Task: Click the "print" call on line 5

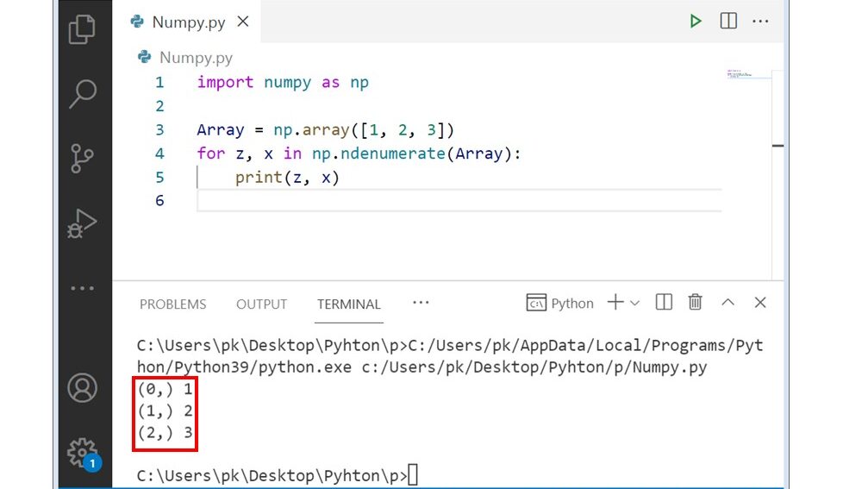Action: tap(259, 177)
